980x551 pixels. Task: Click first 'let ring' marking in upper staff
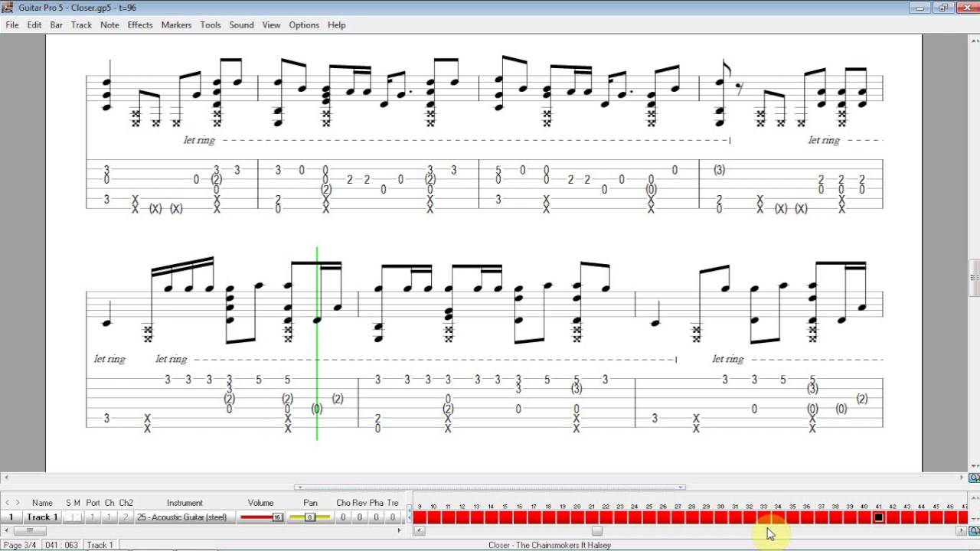[x=199, y=140]
